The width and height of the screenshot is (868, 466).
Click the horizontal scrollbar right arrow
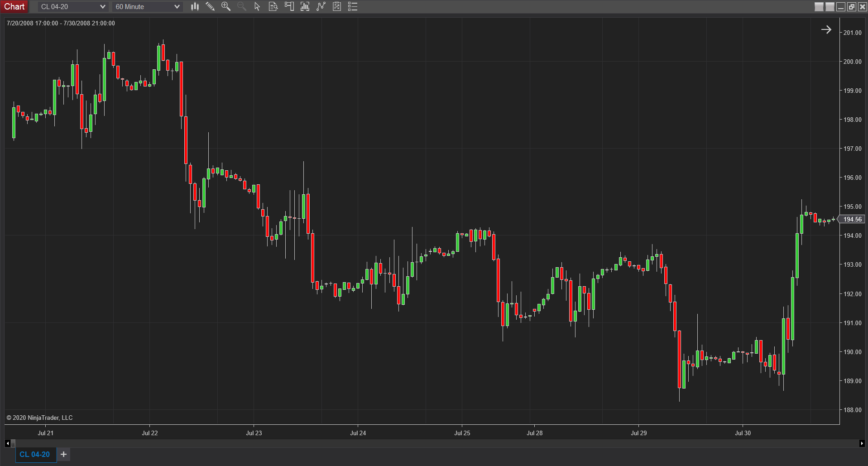pos(862,443)
